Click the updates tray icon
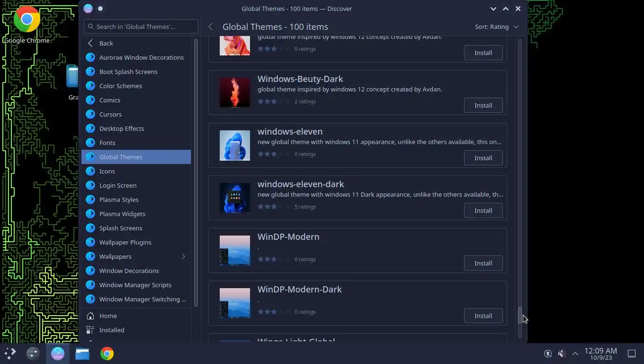Screen dimensions: 644x364 coord(548,354)
